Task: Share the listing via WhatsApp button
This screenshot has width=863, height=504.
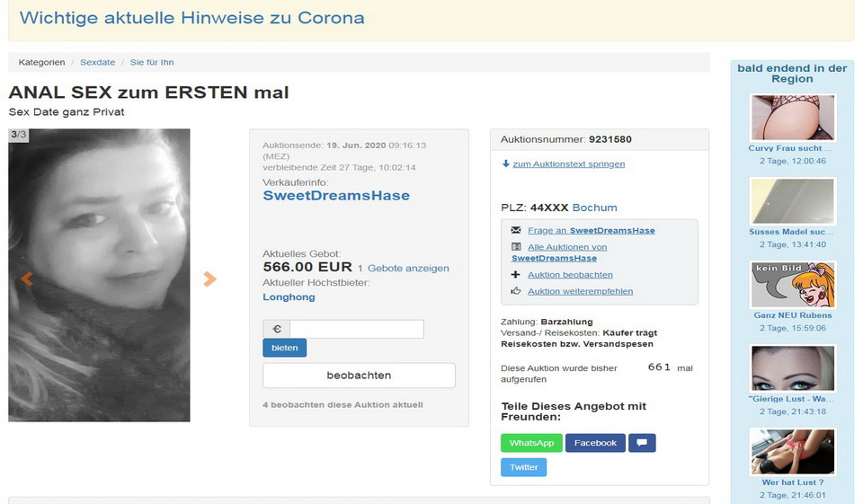Action: click(x=531, y=443)
